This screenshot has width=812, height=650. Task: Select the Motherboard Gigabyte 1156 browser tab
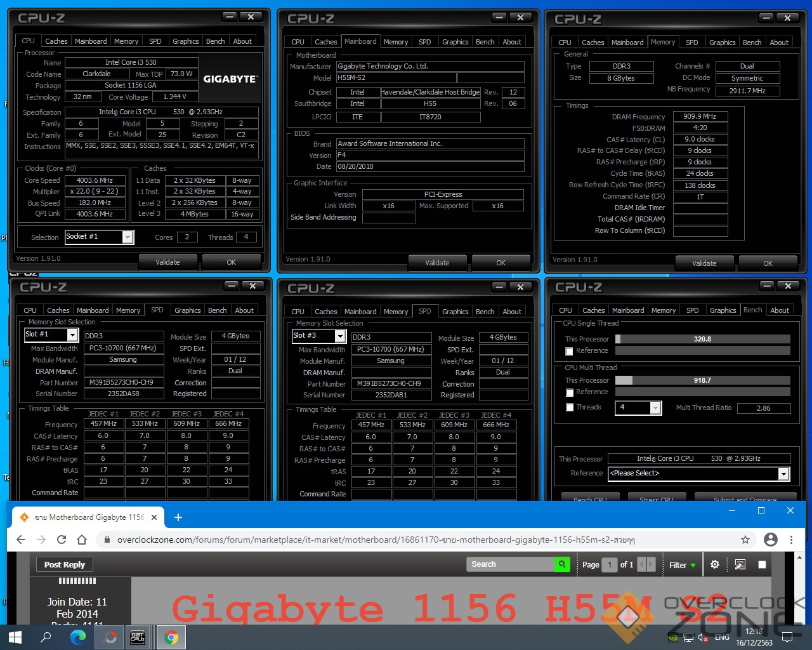pyautogui.click(x=89, y=517)
